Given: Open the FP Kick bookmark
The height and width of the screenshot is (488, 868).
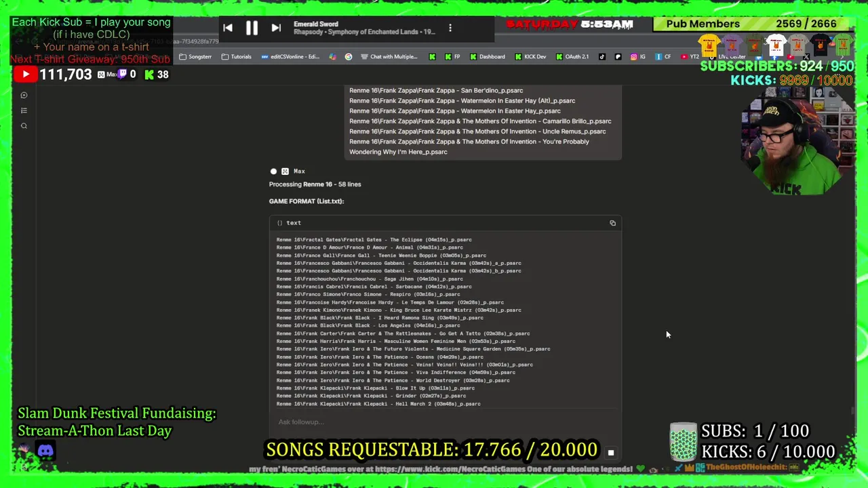Looking at the screenshot, I should click(x=452, y=57).
